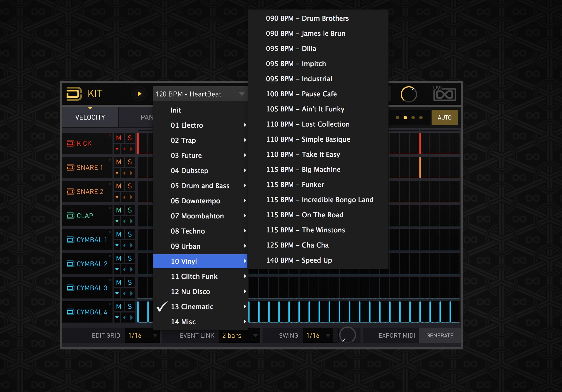The width and height of the screenshot is (562, 392).
Task: Open CLAP track options dropdown arrow
Action: coord(117,221)
